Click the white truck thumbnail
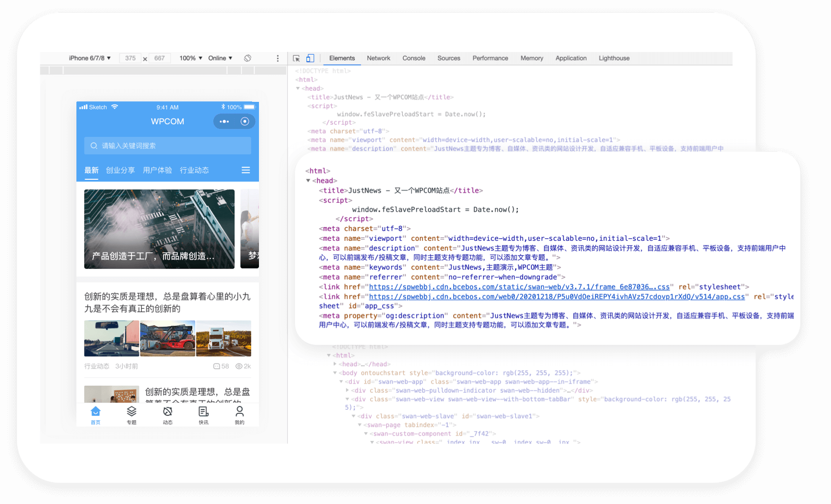This screenshot has width=831, height=504. (223, 338)
